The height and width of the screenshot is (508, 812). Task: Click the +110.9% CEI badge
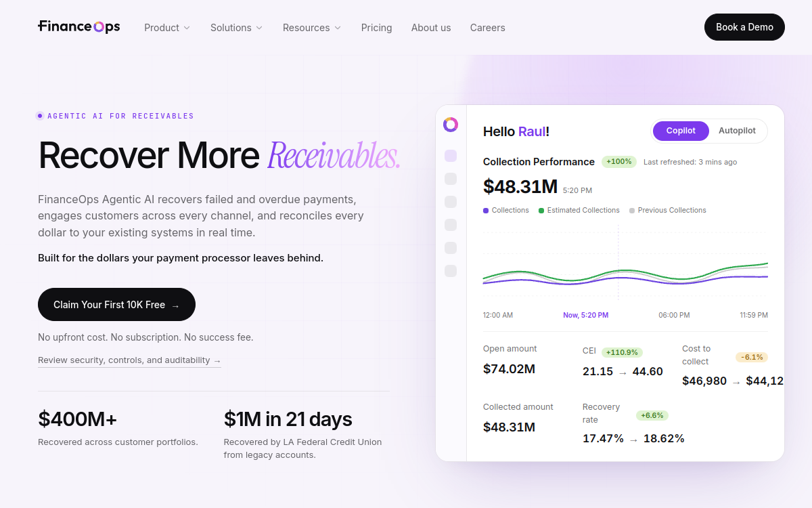pyautogui.click(x=622, y=352)
